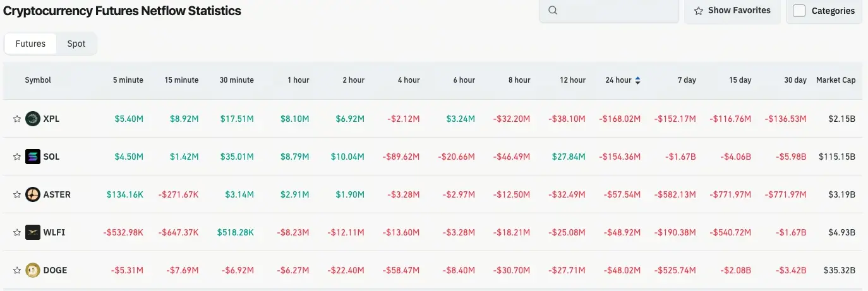This screenshot has height=291, width=868.
Task: Click SOL 30 minute value $35.01M
Action: tap(237, 157)
